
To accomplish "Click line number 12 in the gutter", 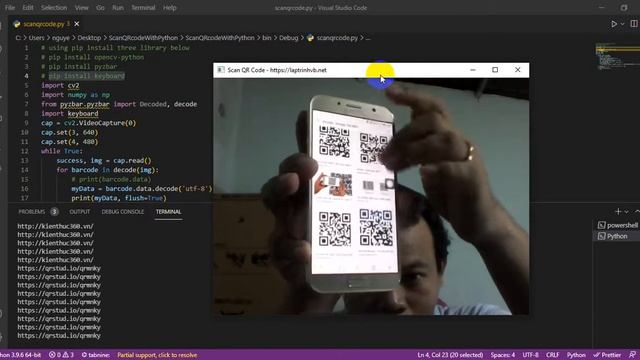I will pos(24,151).
